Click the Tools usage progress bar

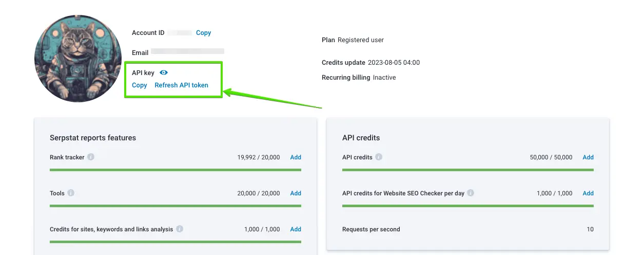tap(175, 206)
